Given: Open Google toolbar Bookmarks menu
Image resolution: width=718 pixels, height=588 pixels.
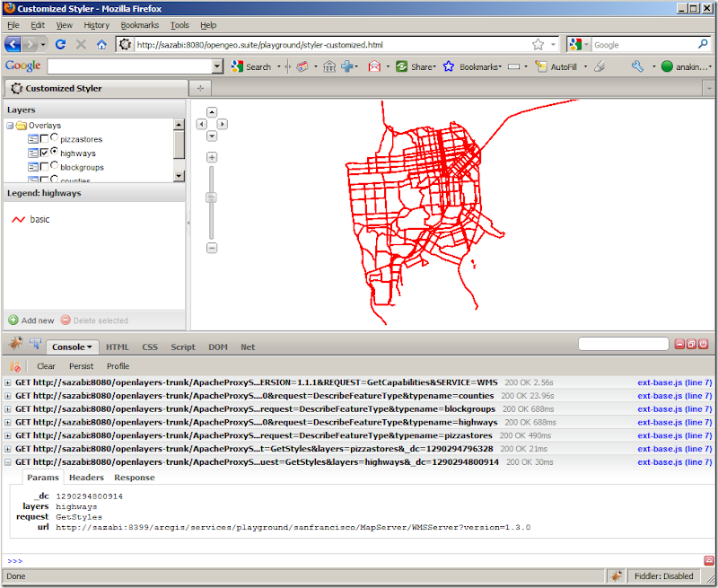Looking at the screenshot, I should (x=472, y=66).
